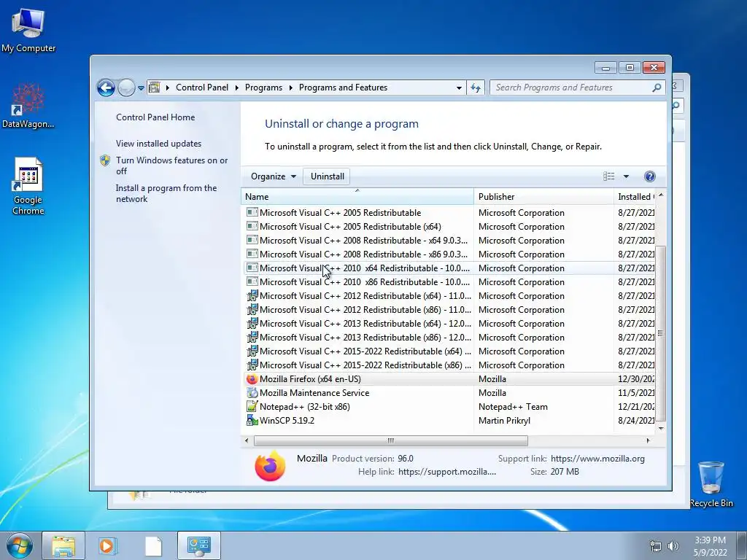Image resolution: width=747 pixels, height=560 pixels.
Task: Click the magnifier search icon
Action: [657, 87]
